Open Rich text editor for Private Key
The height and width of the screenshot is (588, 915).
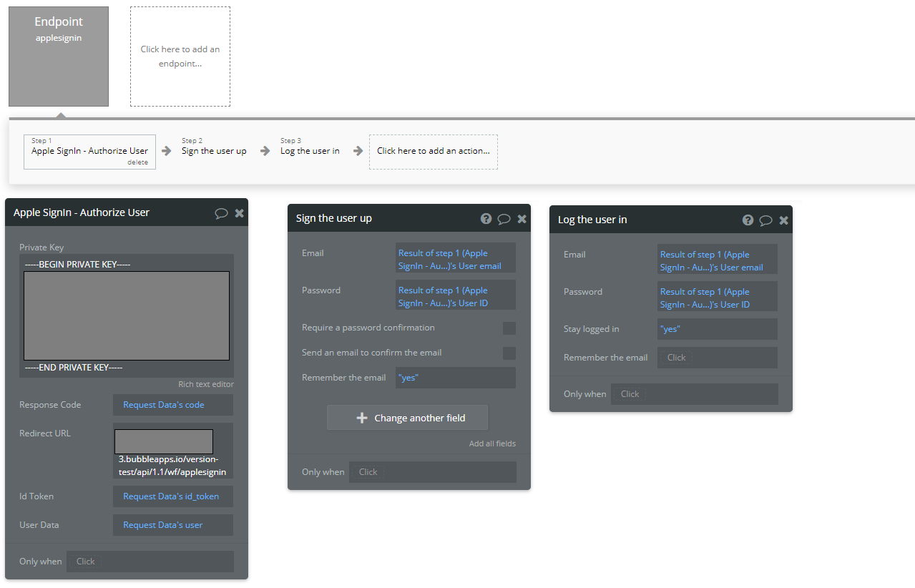(x=206, y=384)
